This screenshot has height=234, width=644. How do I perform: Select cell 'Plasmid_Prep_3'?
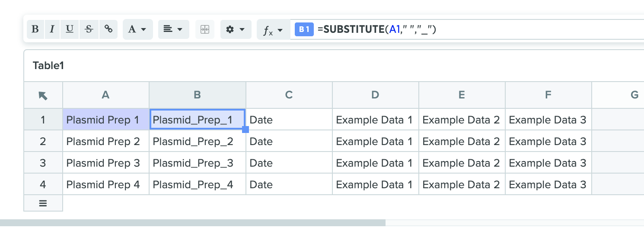pos(198,163)
